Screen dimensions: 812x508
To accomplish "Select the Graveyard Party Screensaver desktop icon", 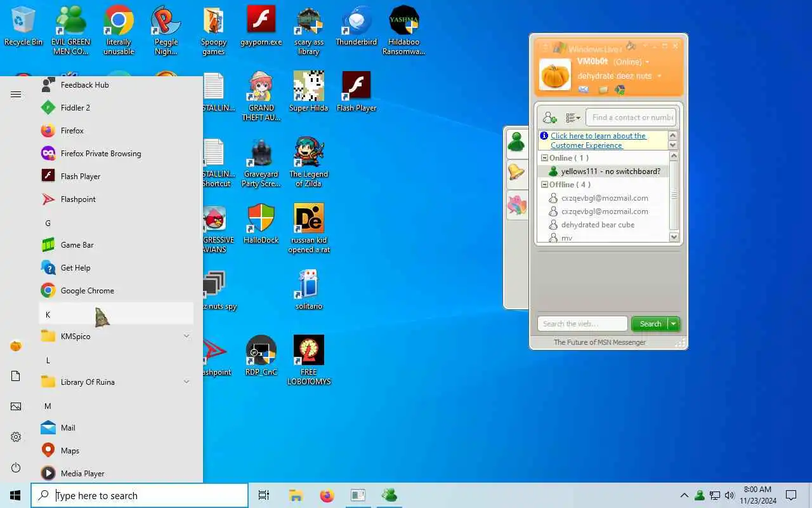I will click(261, 163).
